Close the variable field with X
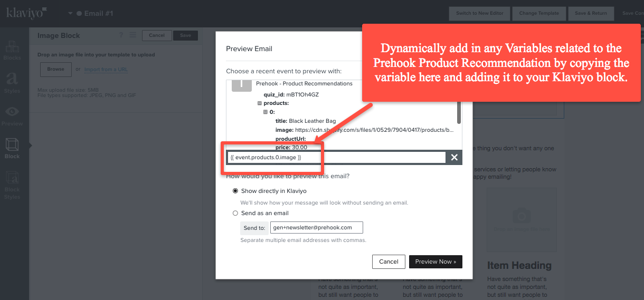The width and height of the screenshot is (644, 300). click(x=454, y=157)
